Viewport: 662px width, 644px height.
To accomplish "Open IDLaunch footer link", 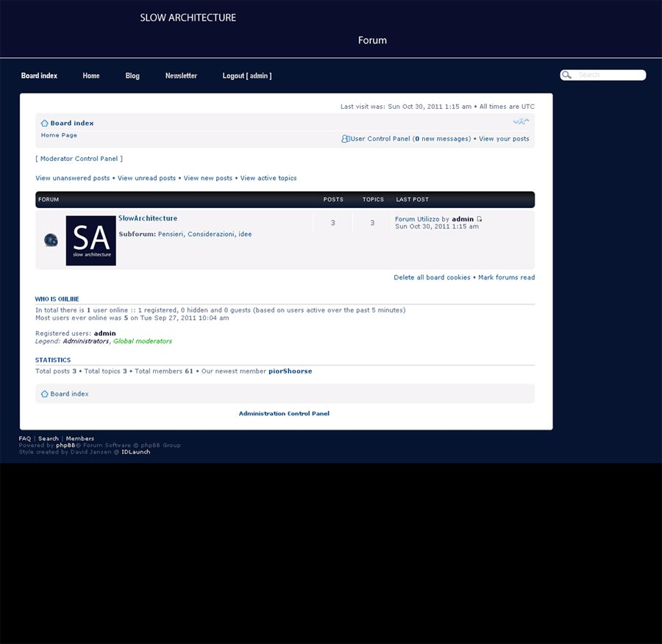I will [x=136, y=452].
